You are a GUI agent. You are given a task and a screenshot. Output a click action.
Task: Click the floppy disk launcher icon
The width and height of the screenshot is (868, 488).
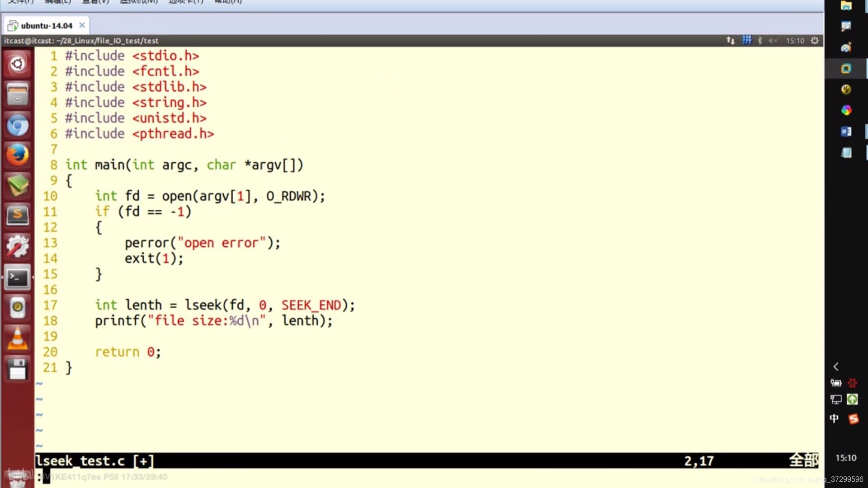click(x=18, y=369)
